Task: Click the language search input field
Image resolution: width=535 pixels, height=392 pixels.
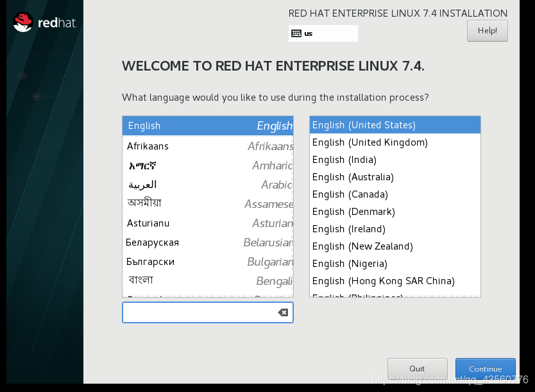Action: point(207,312)
